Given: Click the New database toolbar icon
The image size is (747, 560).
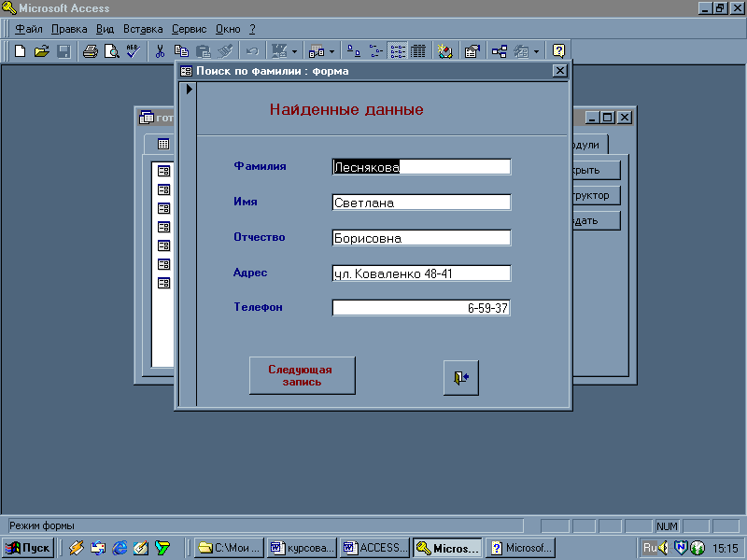Looking at the screenshot, I should [20, 51].
